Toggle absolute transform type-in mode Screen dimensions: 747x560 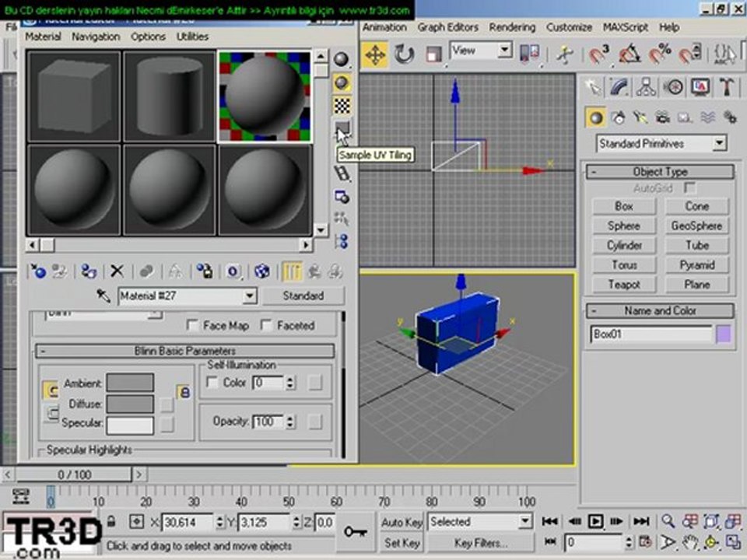tap(137, 522)
